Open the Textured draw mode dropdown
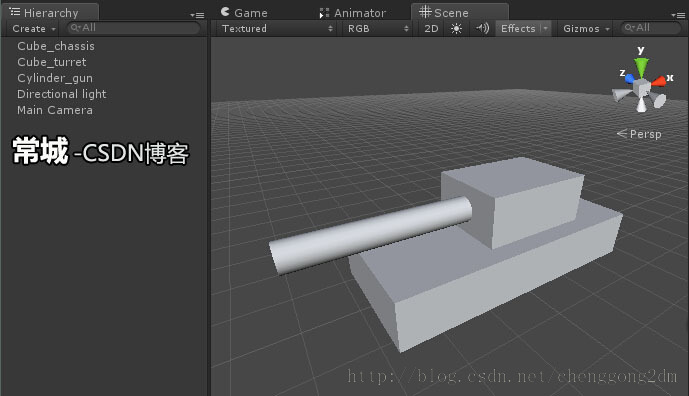This screenshot has width=689, height=396. [x=277, y=29]
